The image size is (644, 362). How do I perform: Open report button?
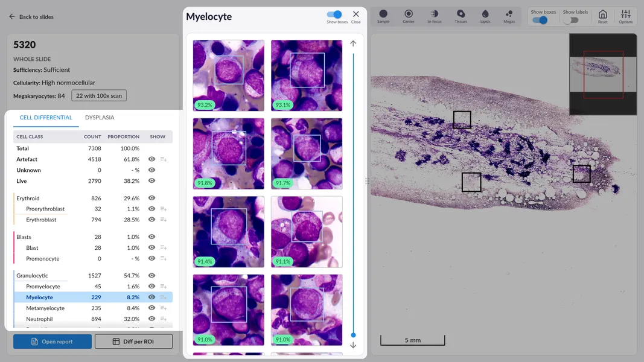[x=53, y=341]
